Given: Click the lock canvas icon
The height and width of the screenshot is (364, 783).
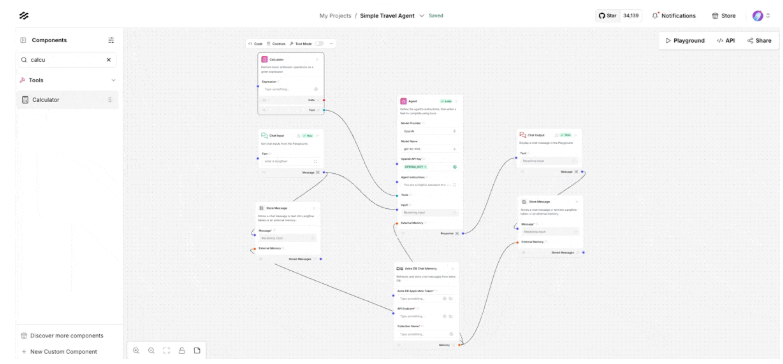Looking at the screenshot, I should (x=182, y=351).
